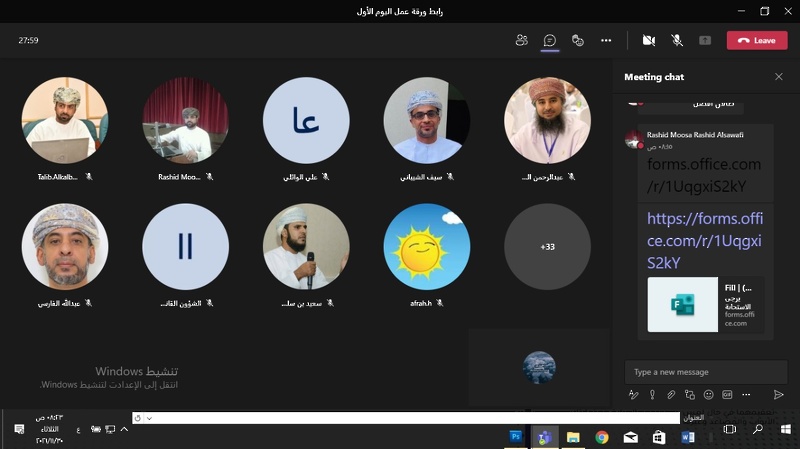Image resolution: width=800 pixels, height=449 pixels.
Task: Click the battery icon in system tray
Action: point(95,429)
